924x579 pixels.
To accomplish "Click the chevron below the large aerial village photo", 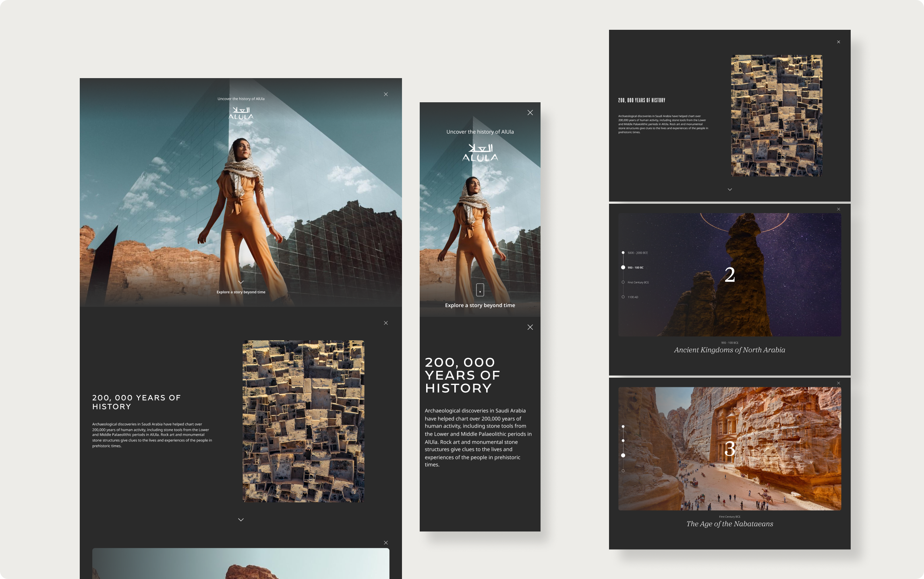I will coord(241,520).
